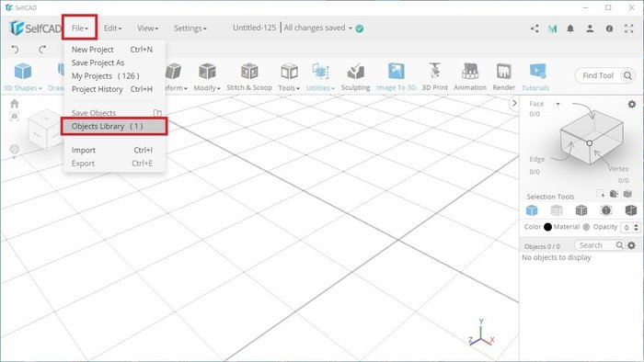Open the Modify tool menu
The width and height of the screenshot is (644, 362).
(207, 76)
